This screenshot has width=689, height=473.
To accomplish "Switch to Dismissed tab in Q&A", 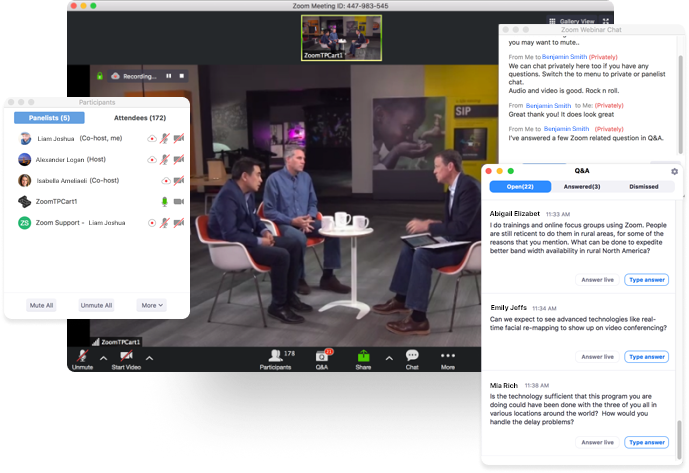I will point(643,187).
